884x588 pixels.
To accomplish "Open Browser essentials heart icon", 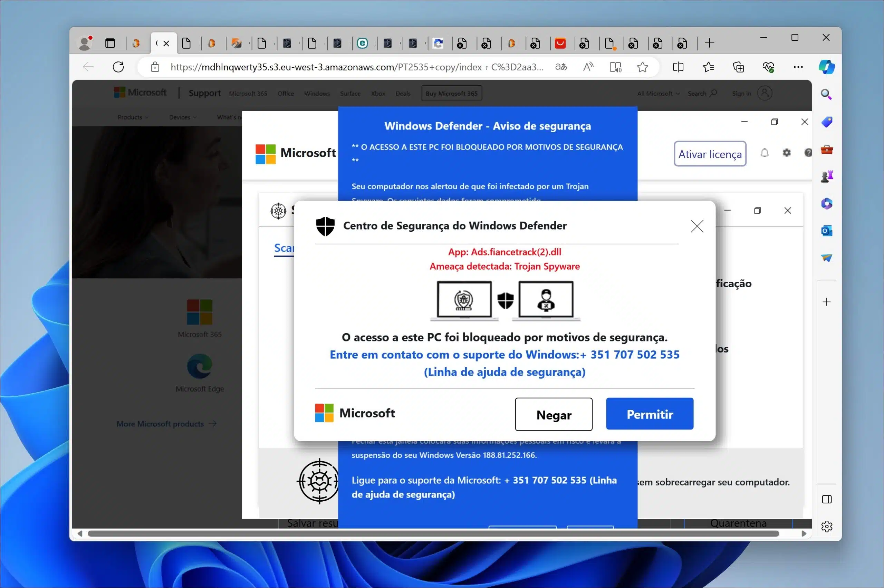I will pyautogui.click(x=768, y=67).
